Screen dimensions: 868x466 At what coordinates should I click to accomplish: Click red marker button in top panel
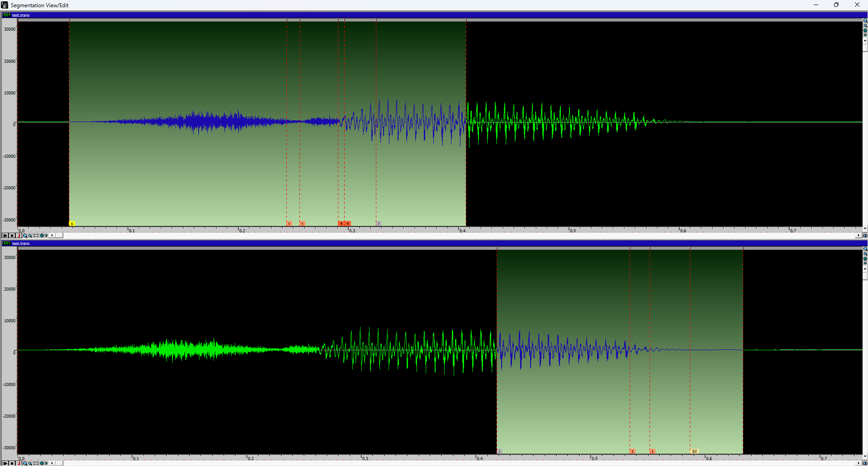[19, 235]
